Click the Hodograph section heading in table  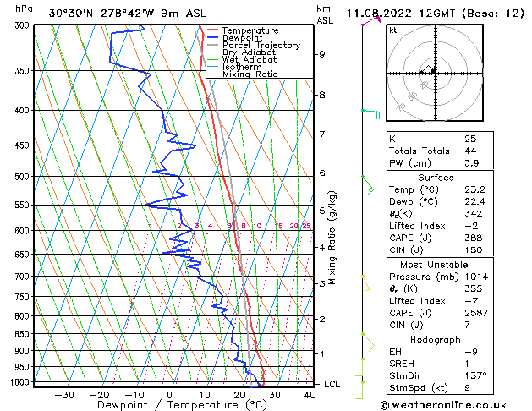(436, 340)
